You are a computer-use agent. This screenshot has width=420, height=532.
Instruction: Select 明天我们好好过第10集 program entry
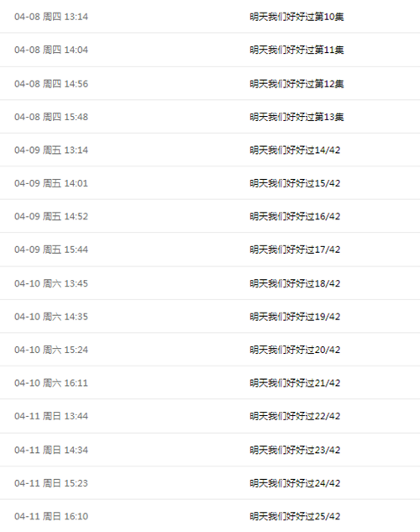tap(297, 17)
